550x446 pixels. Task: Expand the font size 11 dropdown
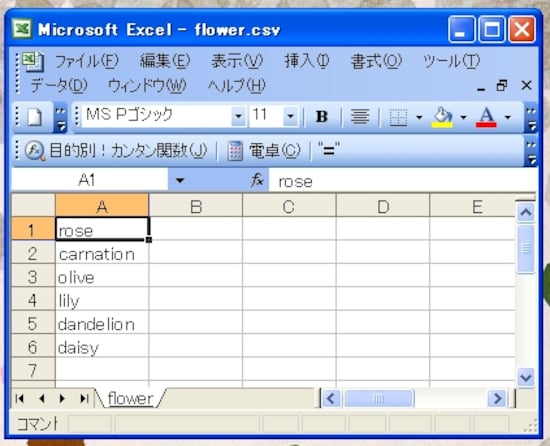pos(290,116)
